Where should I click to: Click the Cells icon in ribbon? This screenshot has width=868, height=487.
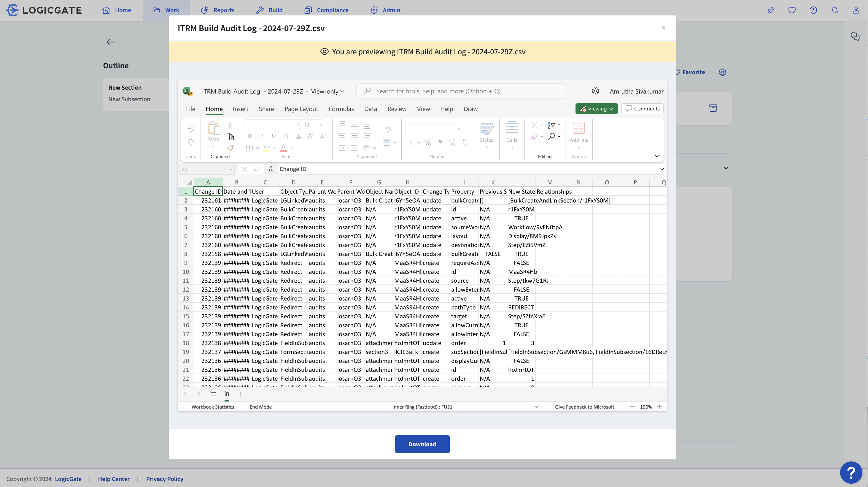(x=511, y=128)
